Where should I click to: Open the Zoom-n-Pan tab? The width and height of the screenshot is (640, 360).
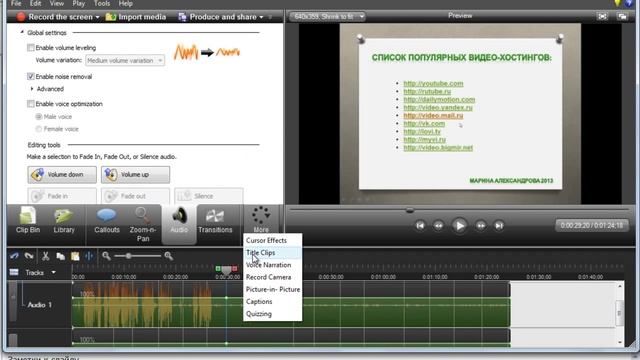(x=142, y=224)
